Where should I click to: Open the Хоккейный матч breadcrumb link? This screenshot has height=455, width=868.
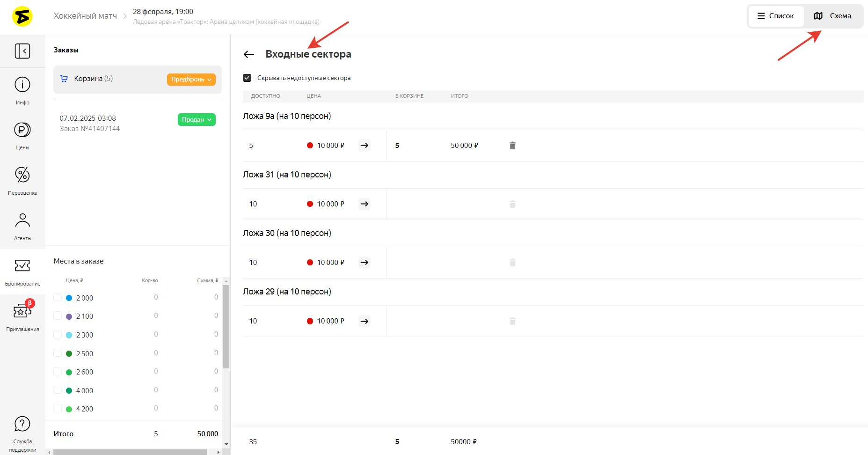click(85, 16)
